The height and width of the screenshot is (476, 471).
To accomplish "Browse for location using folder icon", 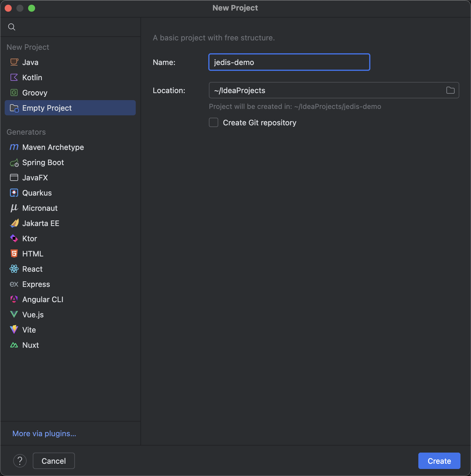I will pyautogui.click(x=450, y=90).
